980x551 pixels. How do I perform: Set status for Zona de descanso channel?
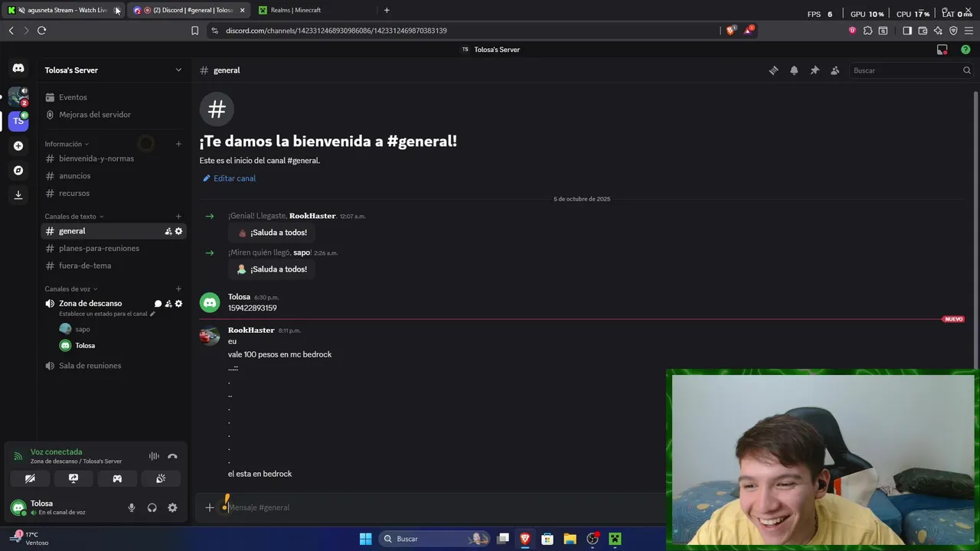point(107,314)
